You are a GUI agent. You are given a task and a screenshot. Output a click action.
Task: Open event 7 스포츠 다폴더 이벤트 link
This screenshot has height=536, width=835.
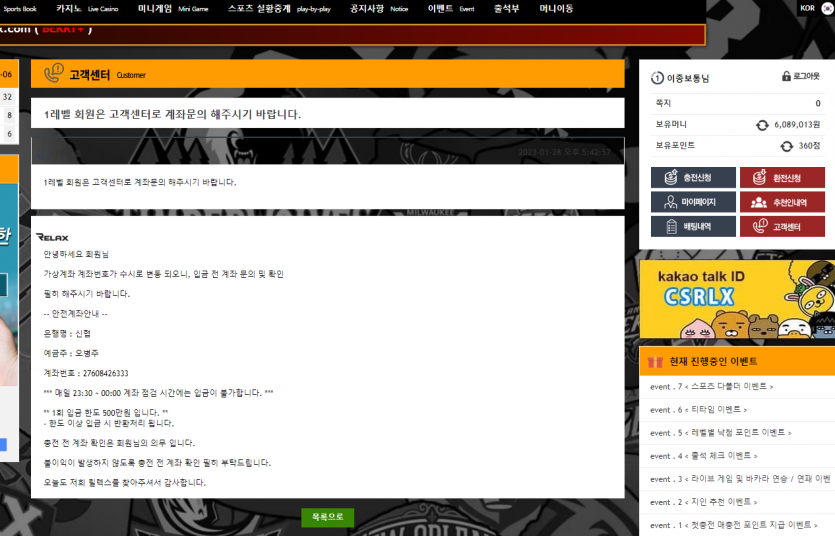coord(711,386)
